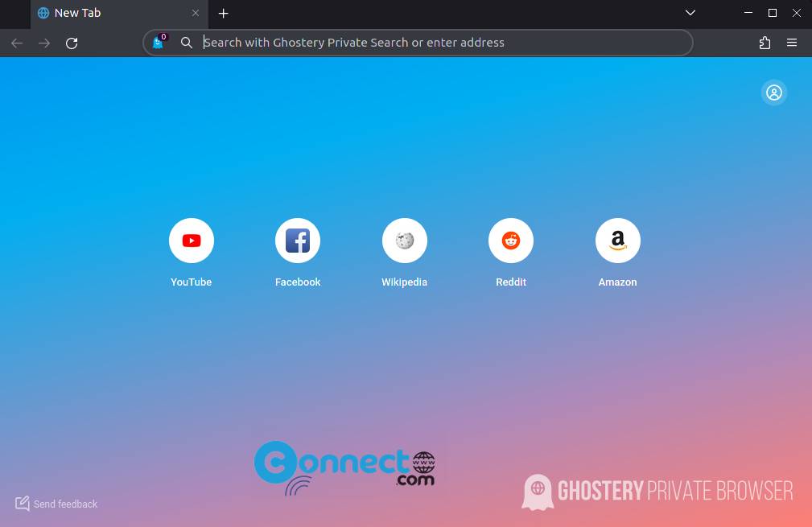Screen dimensions: 812x527
Task: Expand the list all tabs dropdown
Action: click(x=690, y=13)
